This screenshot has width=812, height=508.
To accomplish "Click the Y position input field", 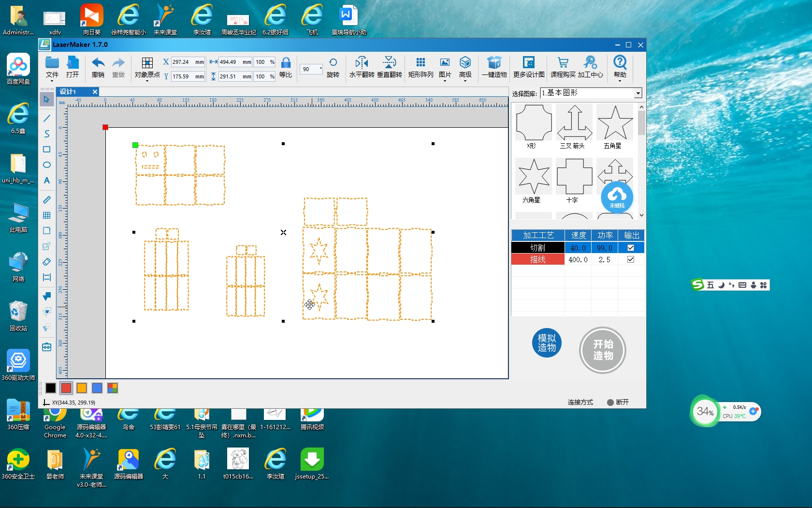I will [x=188, y=76].
